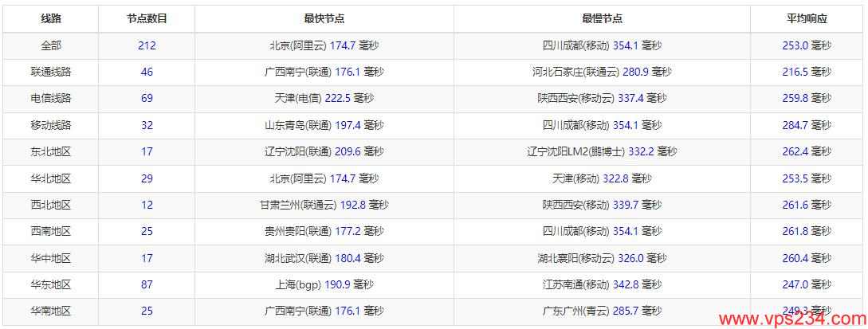Click the 最快节点 column header
This screenshot has height=329, width=868.
tap(324, 19)
